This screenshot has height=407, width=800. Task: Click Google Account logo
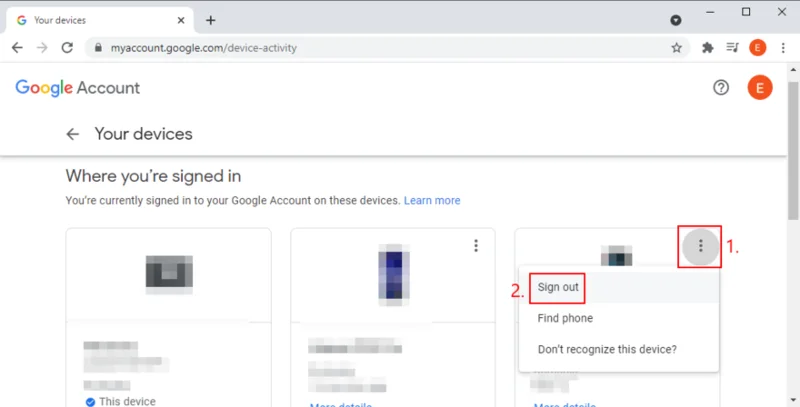(x=78, y=88)
